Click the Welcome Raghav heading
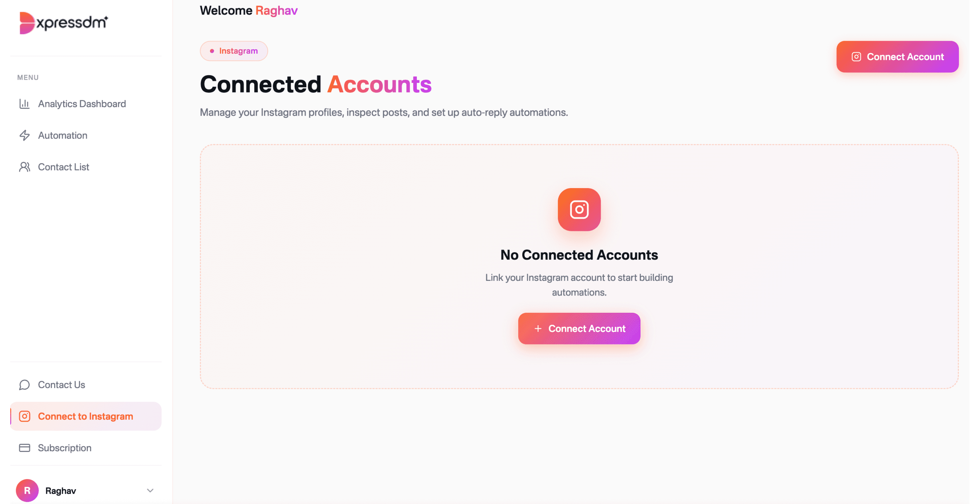980x504 pixels. [249, 10]
